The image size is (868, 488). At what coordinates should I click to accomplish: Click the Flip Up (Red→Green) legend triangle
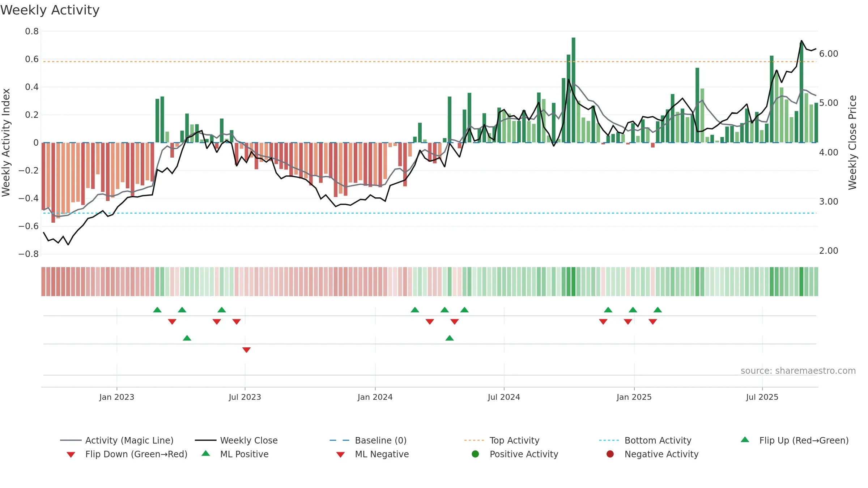(x=745, y=440)
